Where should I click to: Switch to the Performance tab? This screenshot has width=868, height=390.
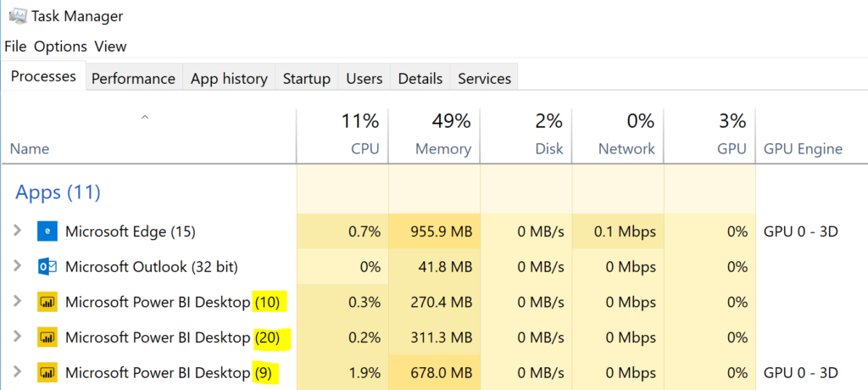click(x=133, y=79)
